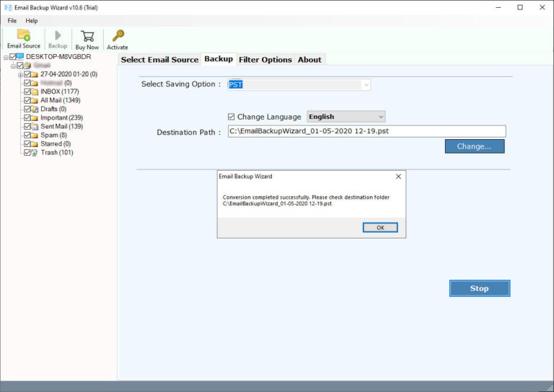This screenshot has height=392, width=554.
Task: Open the File menu
Action: (x=12, y=21)
